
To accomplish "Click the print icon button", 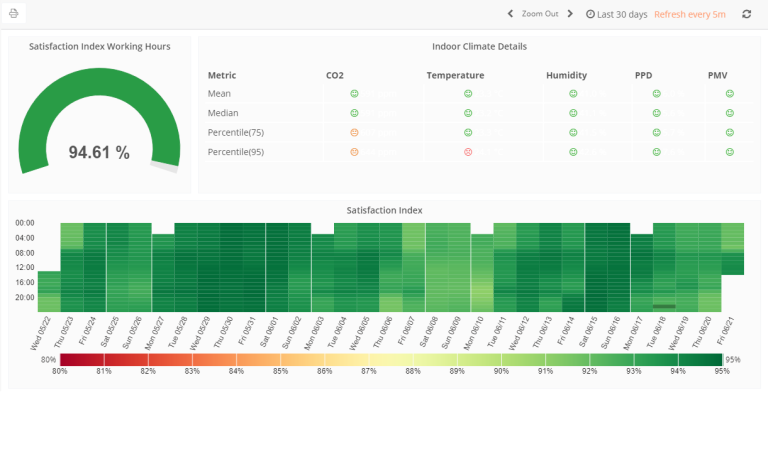I will point(14,14).
